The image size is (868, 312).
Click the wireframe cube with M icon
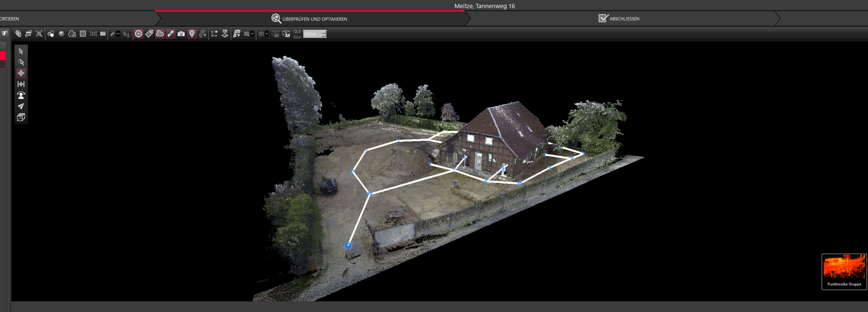click(286, 34)
